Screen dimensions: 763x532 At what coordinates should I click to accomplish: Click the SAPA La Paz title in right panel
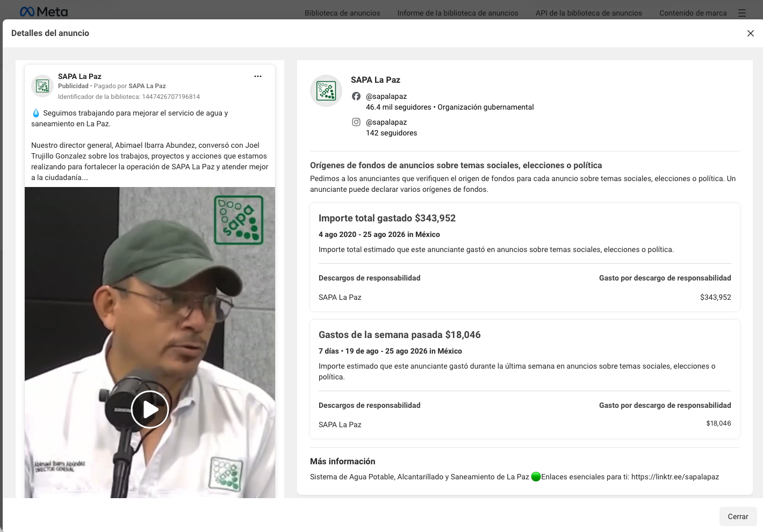coord(376,80)
